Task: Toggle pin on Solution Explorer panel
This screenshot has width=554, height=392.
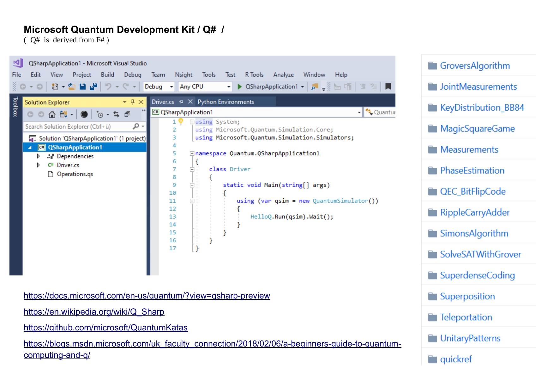Action: tap(133, 102)
